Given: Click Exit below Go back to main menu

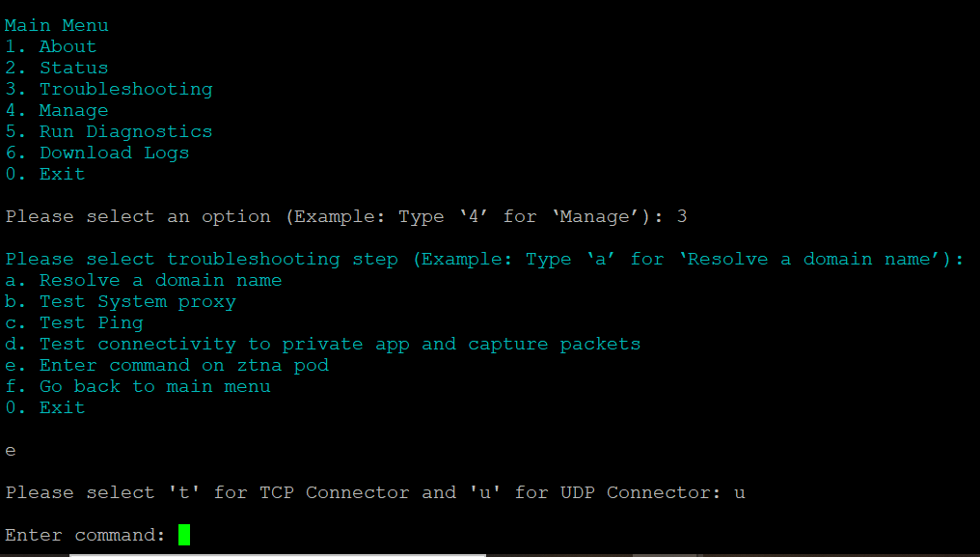Looking at the screenshot, I should click(x=44, y=407).
